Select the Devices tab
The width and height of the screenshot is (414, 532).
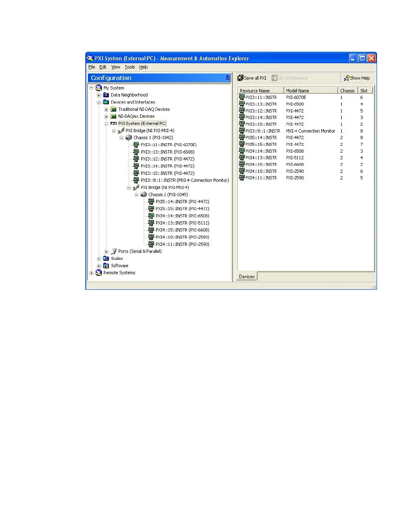pyautogui.click(x=247, y=277)
